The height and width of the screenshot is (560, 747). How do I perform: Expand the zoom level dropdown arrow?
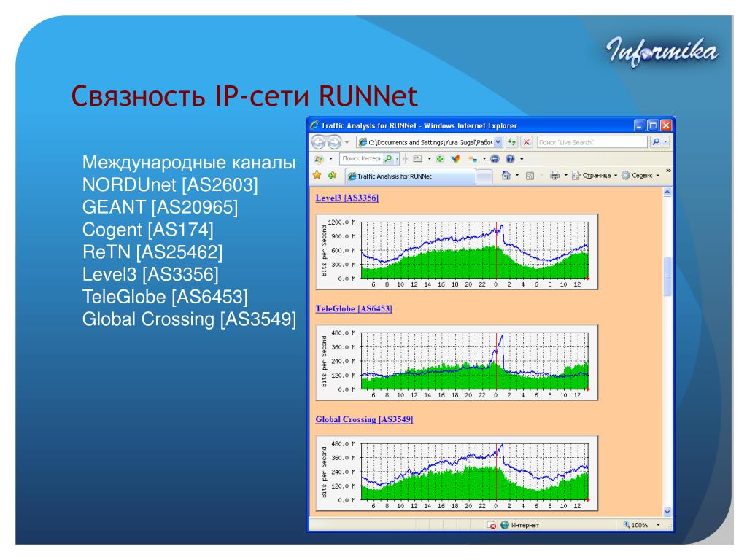click(659, 525)
